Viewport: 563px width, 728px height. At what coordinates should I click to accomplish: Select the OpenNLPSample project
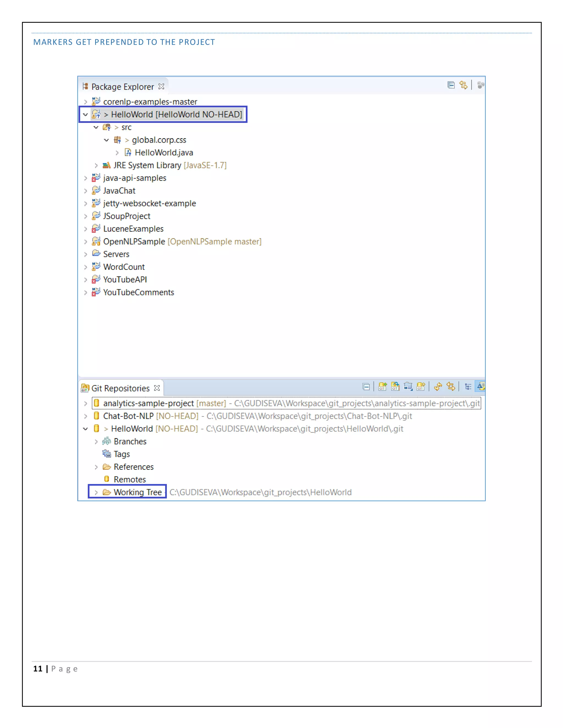coord(134,241)
